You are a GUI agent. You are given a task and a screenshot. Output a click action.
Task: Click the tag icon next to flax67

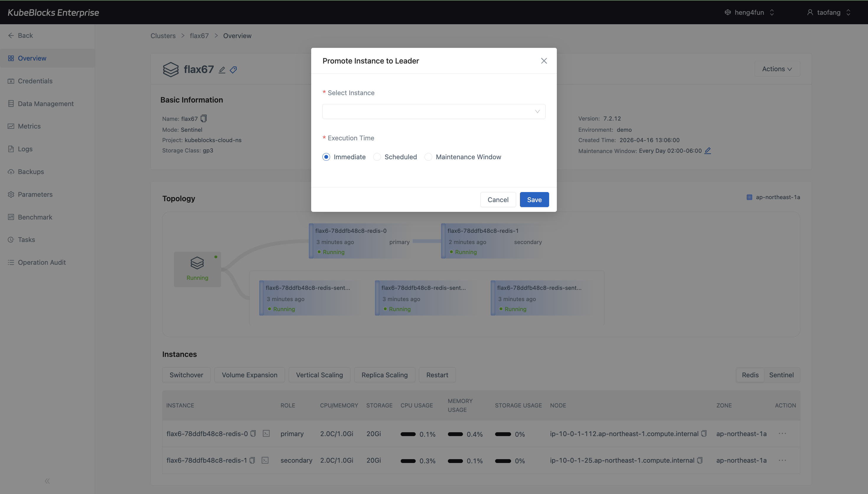click(x=233, y=70)
